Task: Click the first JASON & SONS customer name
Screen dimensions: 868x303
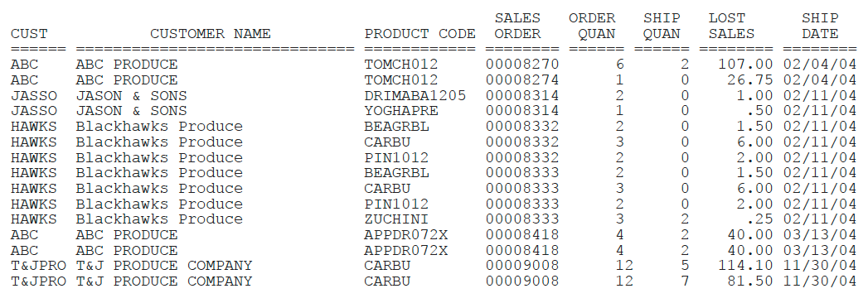Action: [131, 96]
